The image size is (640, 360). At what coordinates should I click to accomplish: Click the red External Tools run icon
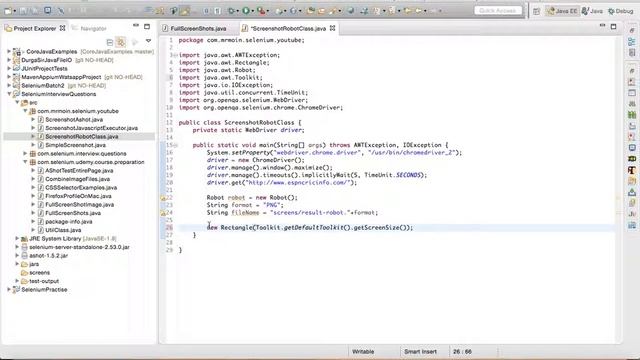(261, 11)
